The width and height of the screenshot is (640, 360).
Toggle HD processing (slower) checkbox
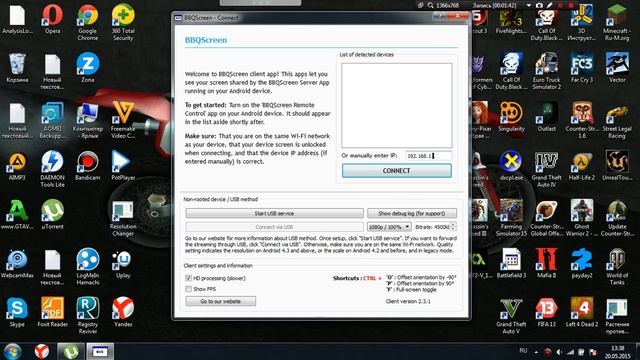[x=188, y=278]
